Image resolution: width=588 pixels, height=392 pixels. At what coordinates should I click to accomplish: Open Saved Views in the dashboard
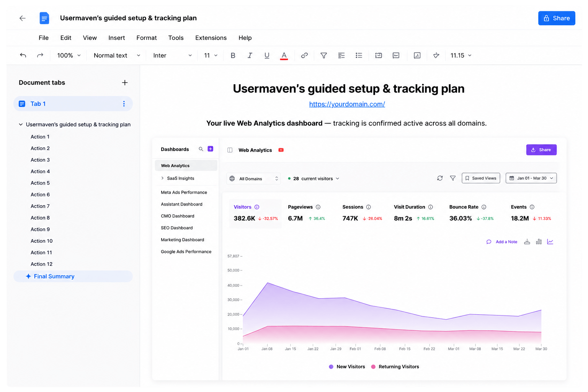pos(481,178)
